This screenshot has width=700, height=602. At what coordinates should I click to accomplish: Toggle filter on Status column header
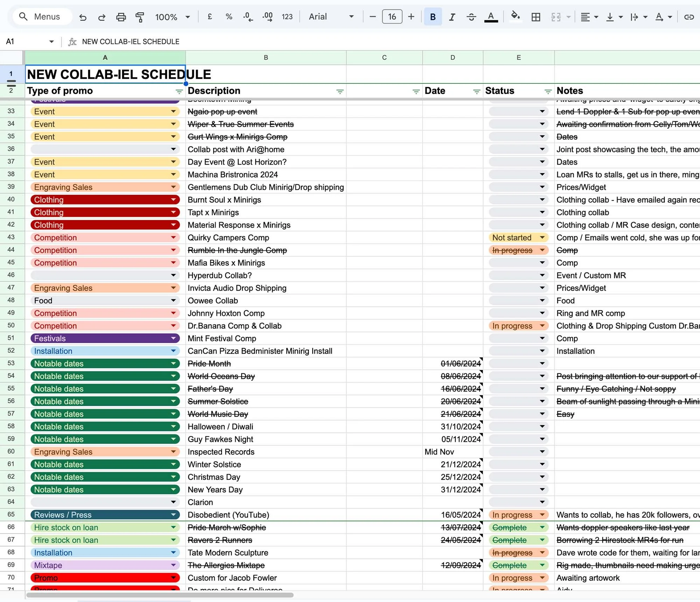(548, 91)
